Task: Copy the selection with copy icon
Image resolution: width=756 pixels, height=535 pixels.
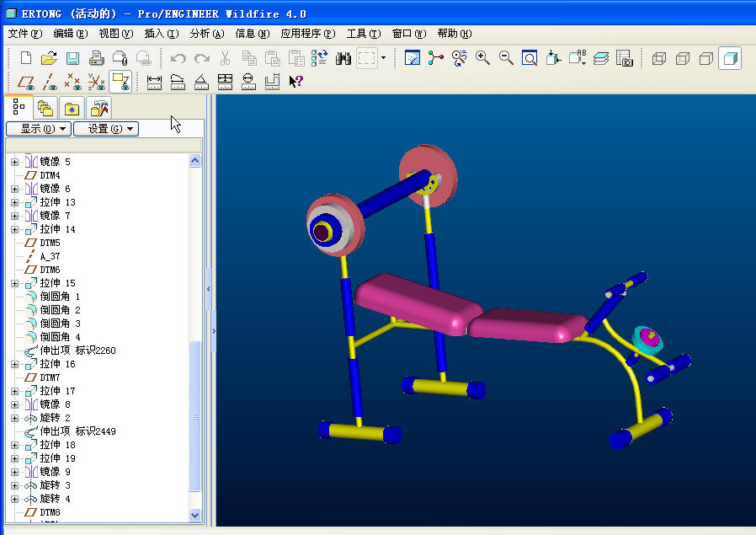Action: [x=249, y=58]
